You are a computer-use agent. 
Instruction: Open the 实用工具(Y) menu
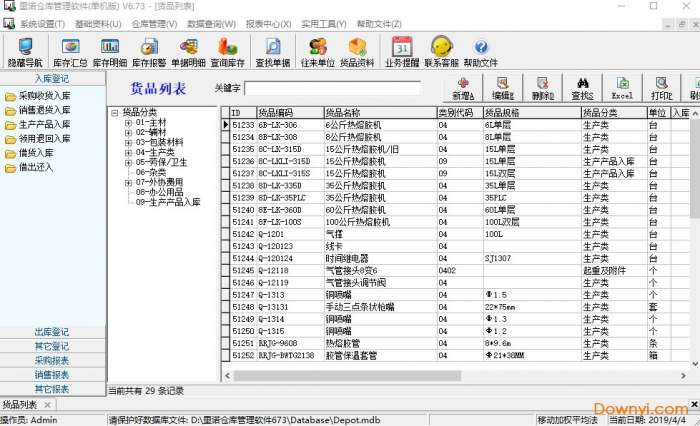(324, 24)
